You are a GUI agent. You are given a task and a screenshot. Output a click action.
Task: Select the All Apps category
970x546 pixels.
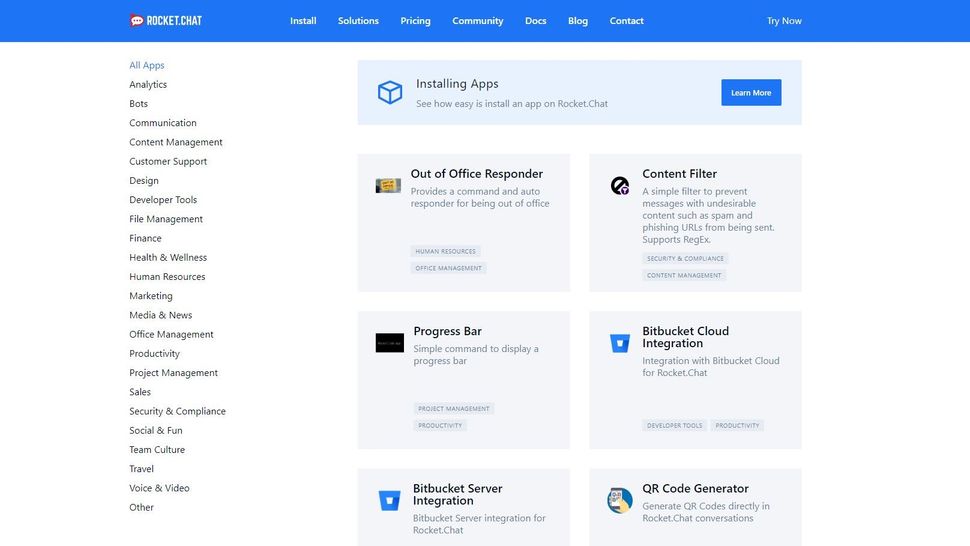click(x=147, y=65)
